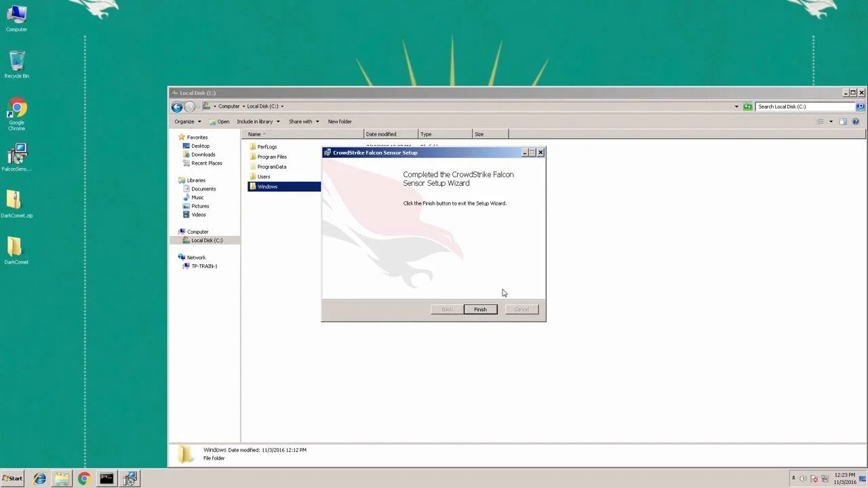Screen dimensions: 868x488
Task: Switch to the Command Prompt taskbar item
Action: (x=106, y=479)
